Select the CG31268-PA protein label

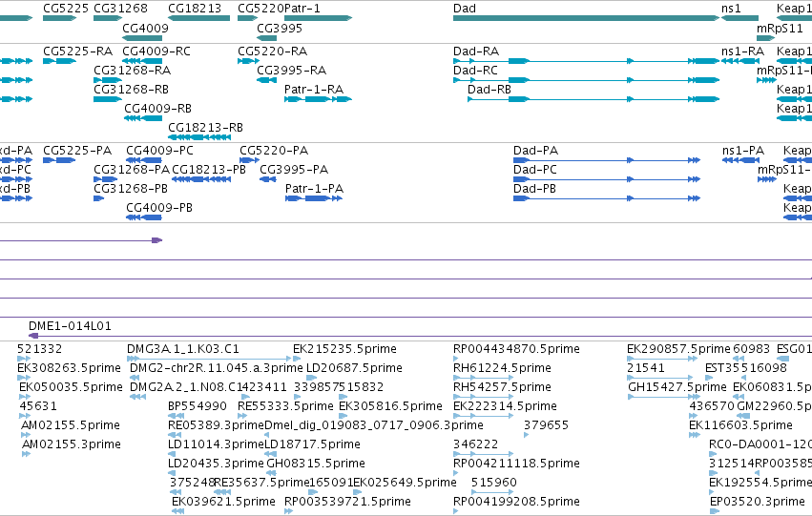point(132,170)
